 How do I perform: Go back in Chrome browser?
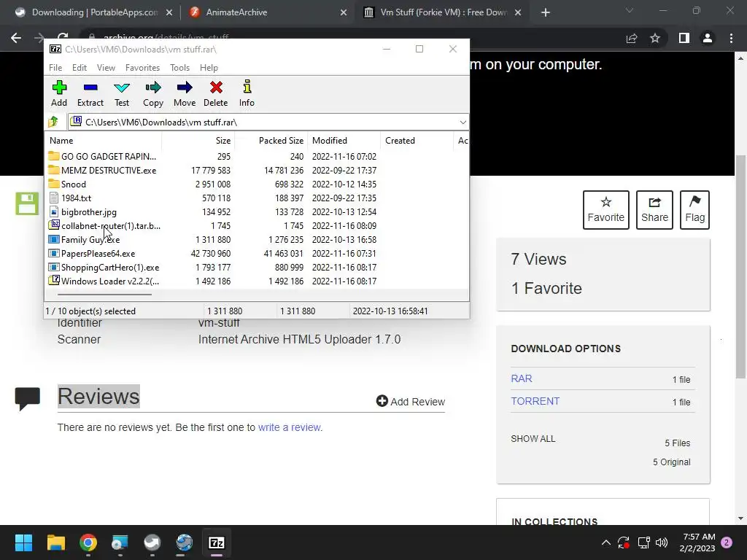pyautogui.click(x=16, y=38)
